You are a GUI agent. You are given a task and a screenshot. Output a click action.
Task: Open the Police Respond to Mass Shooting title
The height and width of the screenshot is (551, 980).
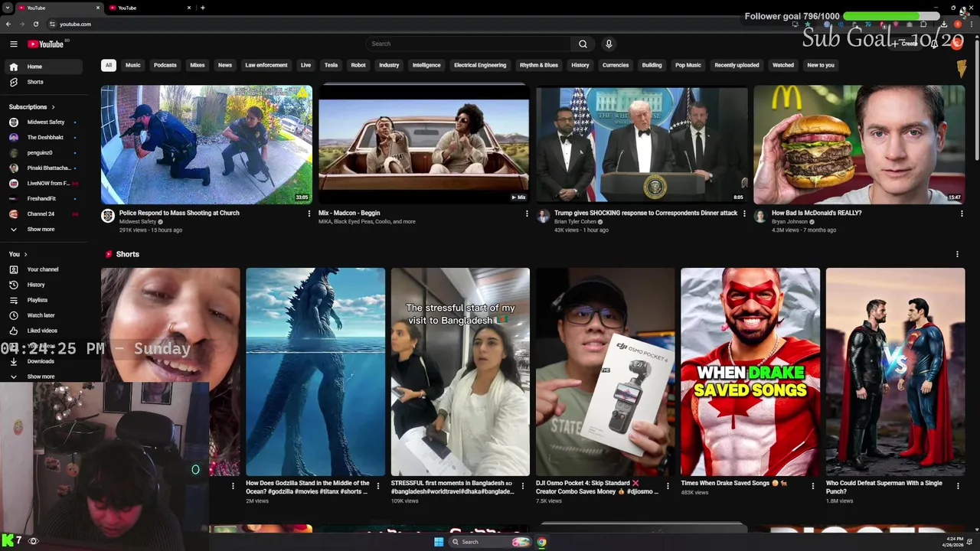tap(179, 214)
